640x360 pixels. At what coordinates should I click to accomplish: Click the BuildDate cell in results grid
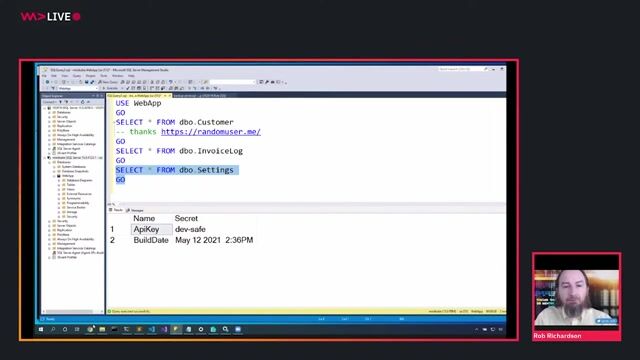coord(151,240)
